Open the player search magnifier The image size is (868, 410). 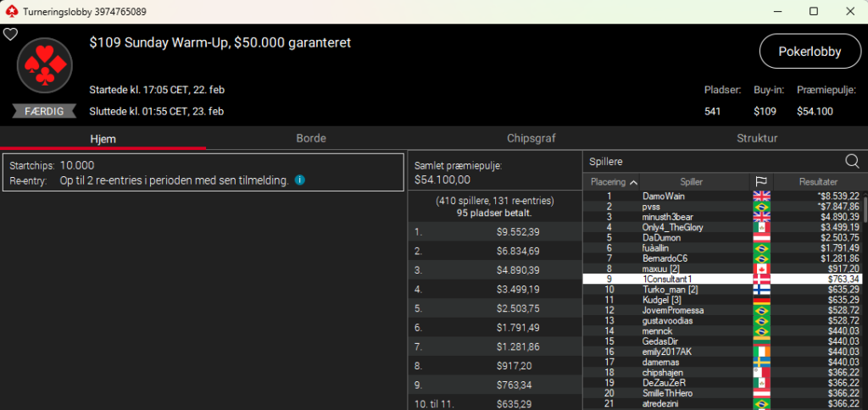[x=852, y=161]
